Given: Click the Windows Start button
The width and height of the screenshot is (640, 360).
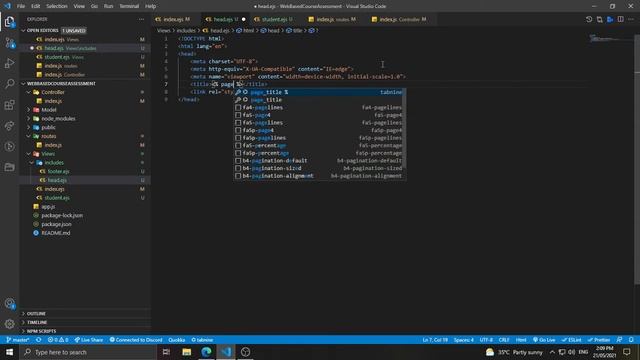Looking at the screenshot, I should tap(9, 352).
